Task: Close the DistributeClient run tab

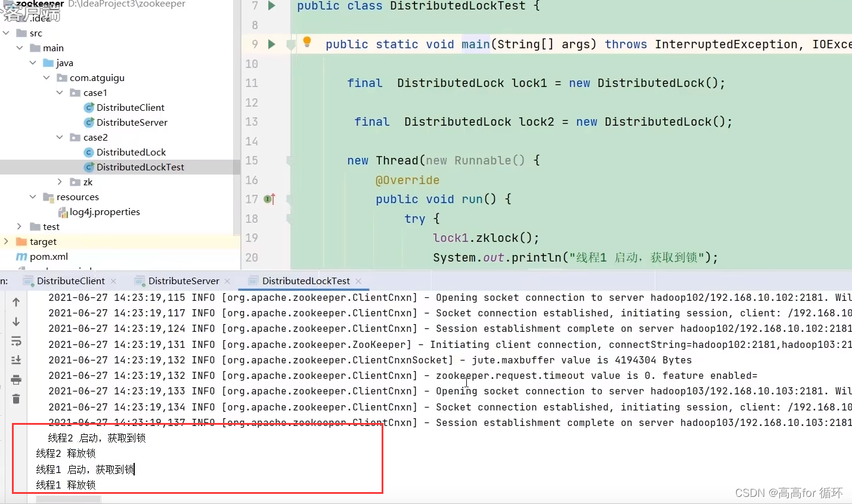Action: pos(113,281)
